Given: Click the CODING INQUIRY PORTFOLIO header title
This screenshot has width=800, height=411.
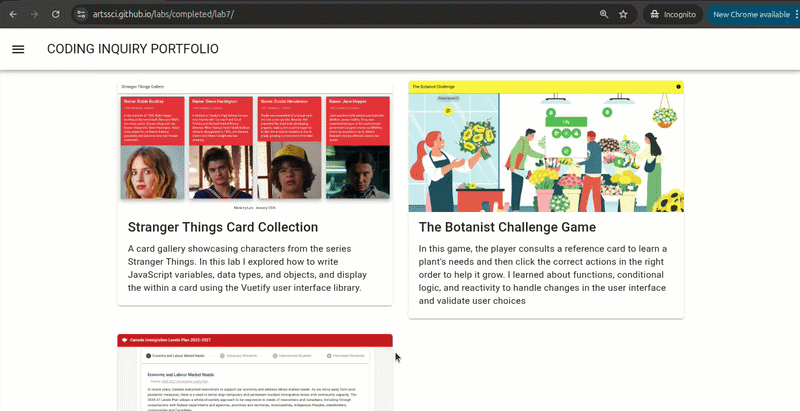Looking at the screenshot, I should 133,49.
